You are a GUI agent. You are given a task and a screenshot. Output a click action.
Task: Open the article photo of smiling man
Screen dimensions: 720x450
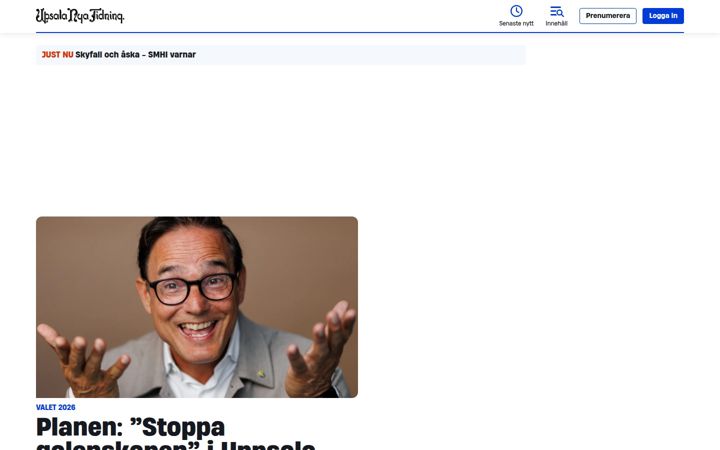coord(197,307)
